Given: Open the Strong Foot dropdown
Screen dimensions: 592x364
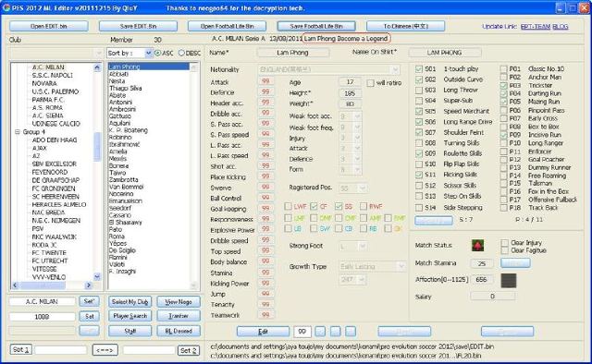Looking at the screenshot, I should (x=363, y=247).
